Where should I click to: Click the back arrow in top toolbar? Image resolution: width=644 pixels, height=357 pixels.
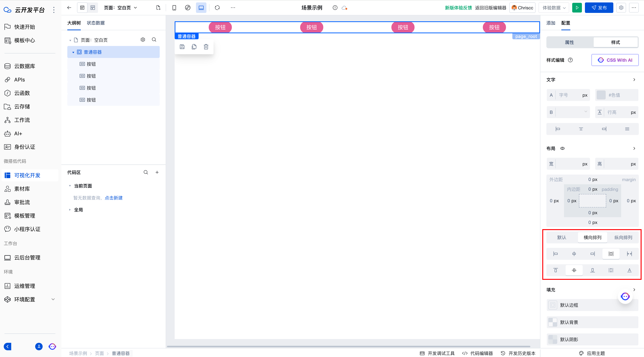pyautogui.click(x=69, y=8)
